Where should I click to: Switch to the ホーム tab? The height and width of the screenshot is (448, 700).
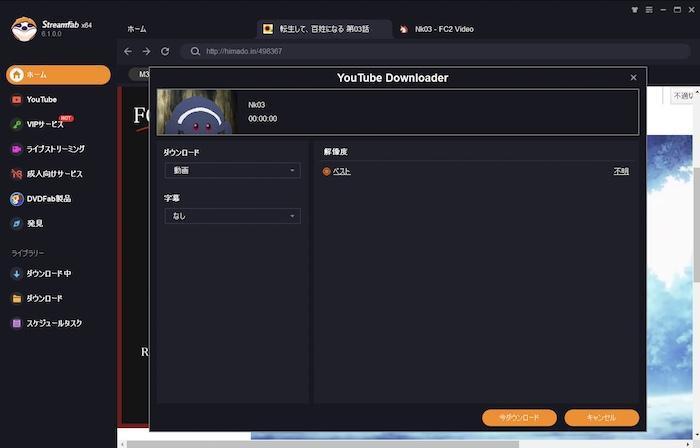(137, 29)
